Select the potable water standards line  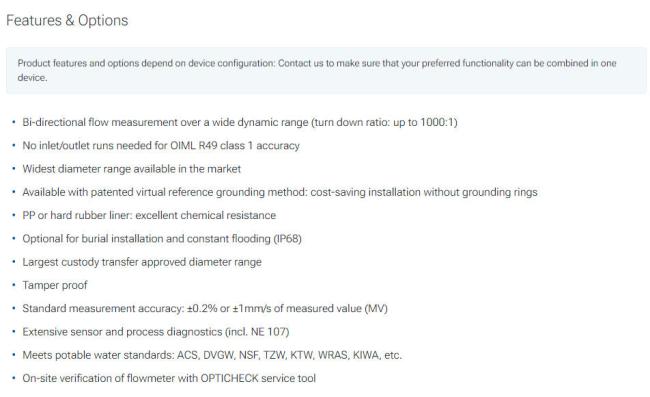pyautogui.click(x=212, y=355)
